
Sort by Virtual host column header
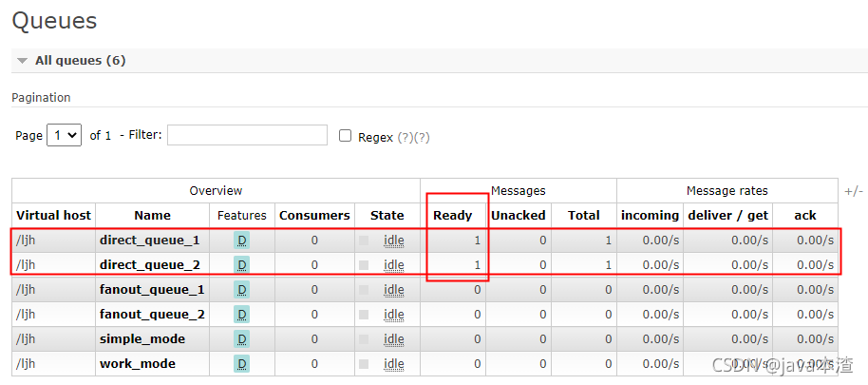[54, 216]
